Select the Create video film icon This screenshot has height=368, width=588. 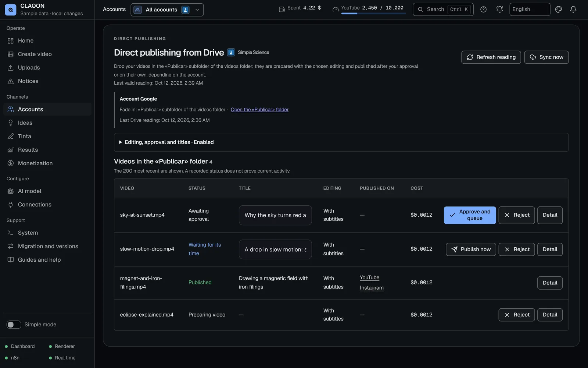coord(11,54)
